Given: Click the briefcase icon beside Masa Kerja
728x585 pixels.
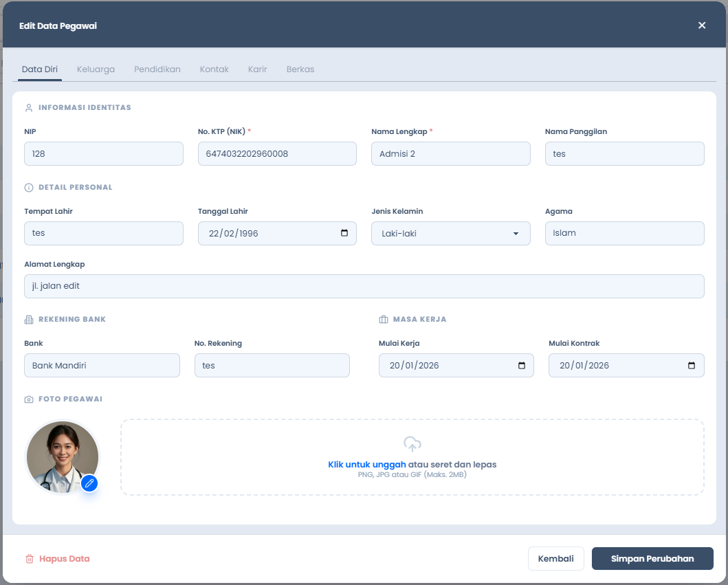Looking at the screenshot, I should click(x=384, y=320).
